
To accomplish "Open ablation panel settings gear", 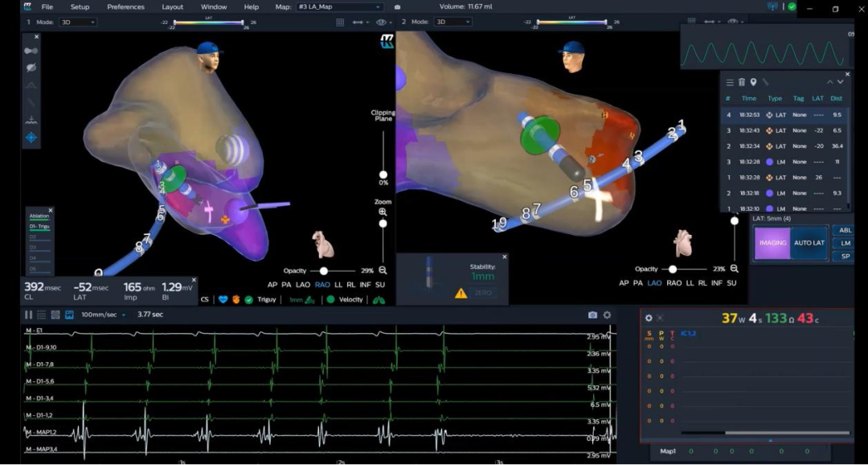I will [649, 318].
